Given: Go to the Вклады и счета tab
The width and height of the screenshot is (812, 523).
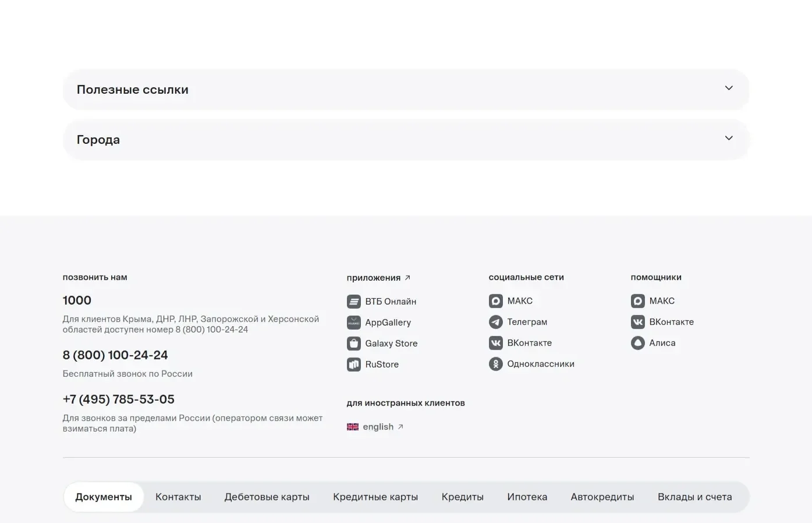Looking at the screenshot, I should tap(695, 497).
